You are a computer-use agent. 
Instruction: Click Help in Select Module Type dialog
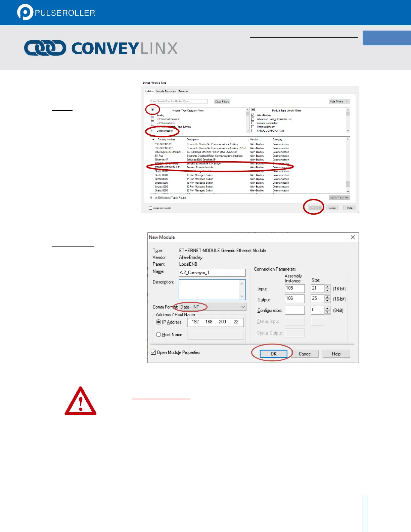(x=350, y=208)
